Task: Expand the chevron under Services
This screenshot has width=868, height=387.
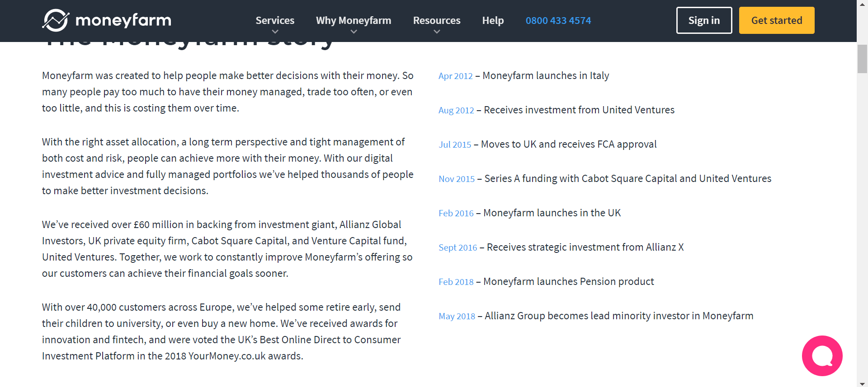Action: 275,32
